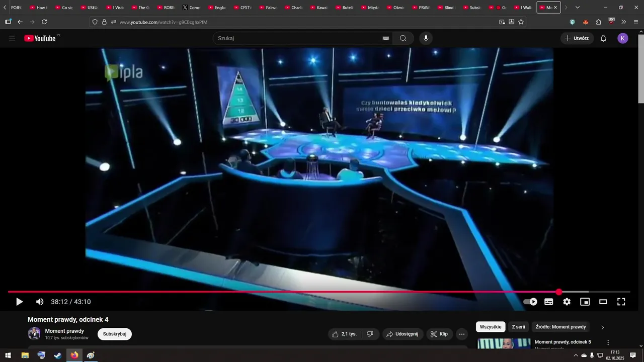Enter fullscreen video mode
This screenshot has width=644, height=362.
pyautogui.click(x=621, y=302)
